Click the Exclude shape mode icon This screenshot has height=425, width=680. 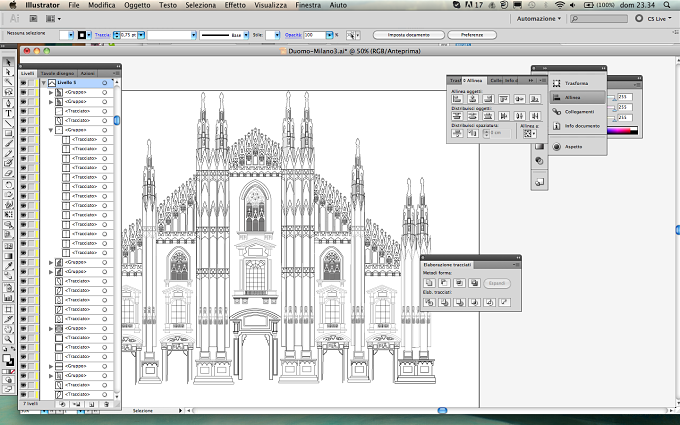(474, 283)
